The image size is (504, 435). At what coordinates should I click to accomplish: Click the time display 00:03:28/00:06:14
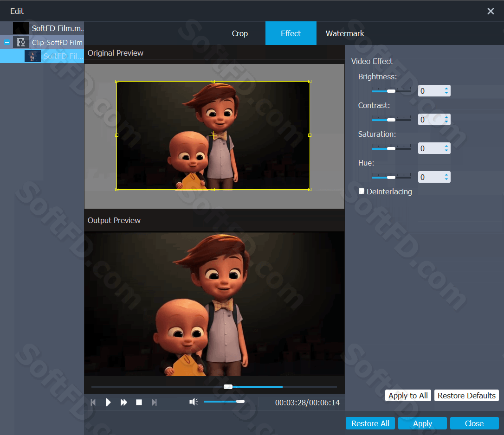click(307, 403)
